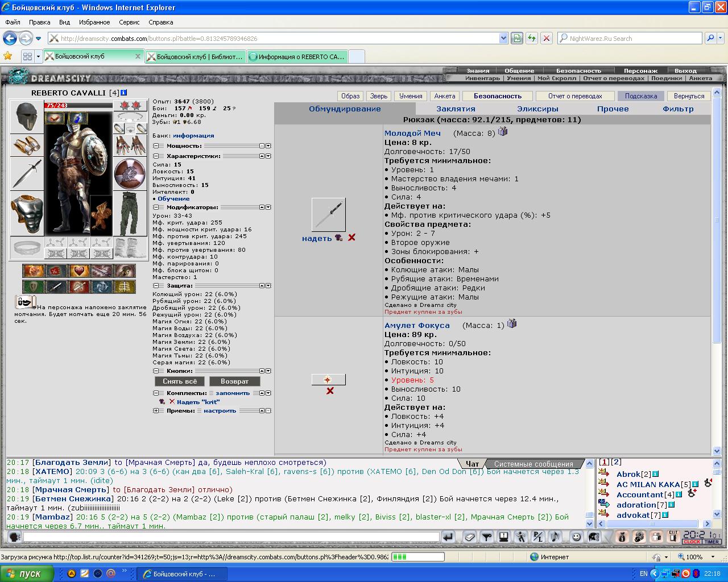
Task: Expand the Приемы section
Action: pos(156,411)
